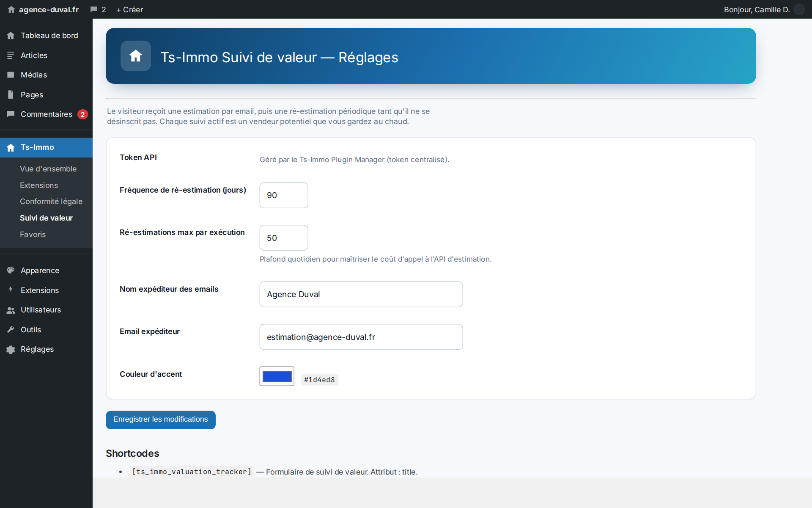Go to Conformité légale submenu
The height and width of the screenshot is (508, 812).
[x=51, y=202]
